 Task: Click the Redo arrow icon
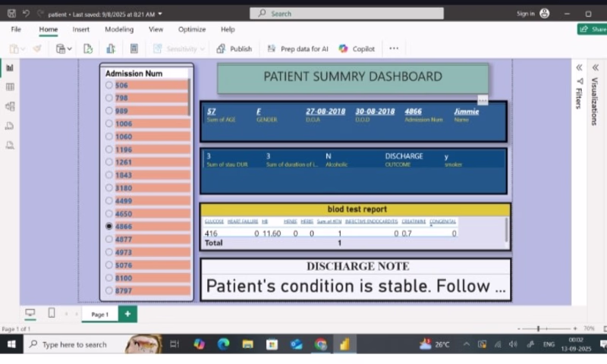(x=40, y=14)
